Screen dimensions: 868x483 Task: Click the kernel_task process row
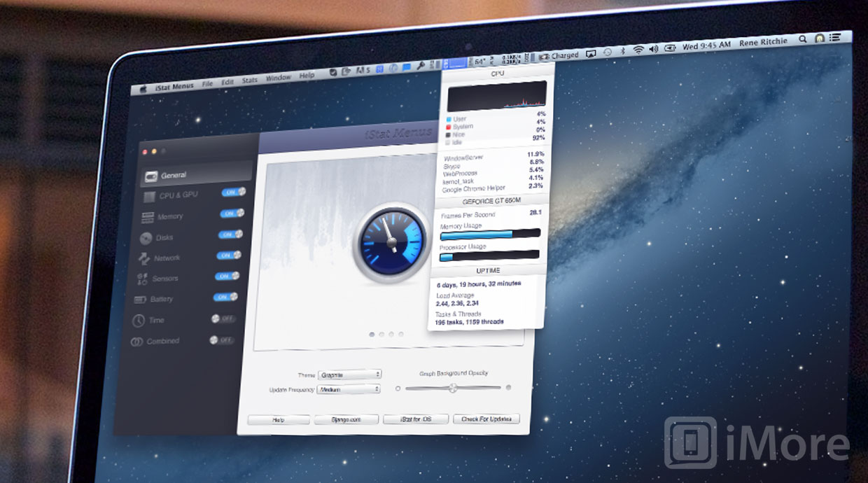493,181
